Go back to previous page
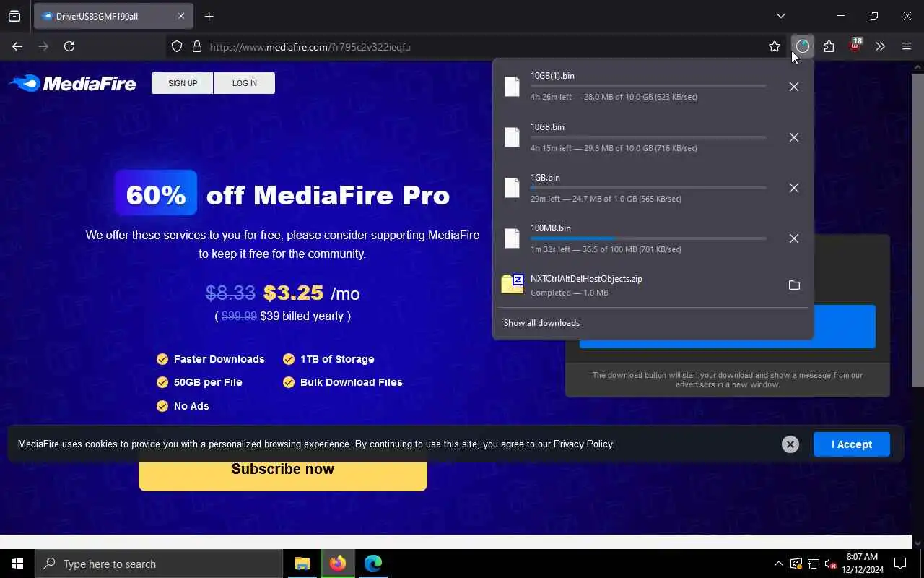Screen dimensions: 924x578 pyautogui.click(x=17, y=46)
